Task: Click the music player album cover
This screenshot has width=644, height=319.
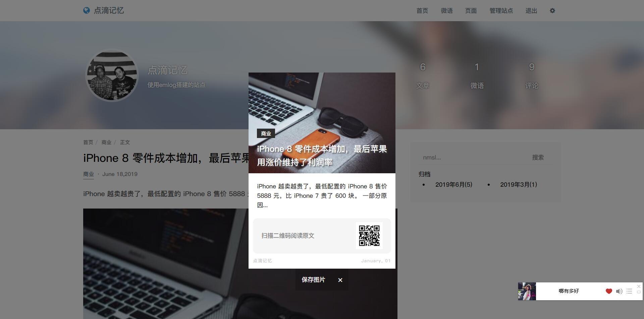Action: click(527, 291)
